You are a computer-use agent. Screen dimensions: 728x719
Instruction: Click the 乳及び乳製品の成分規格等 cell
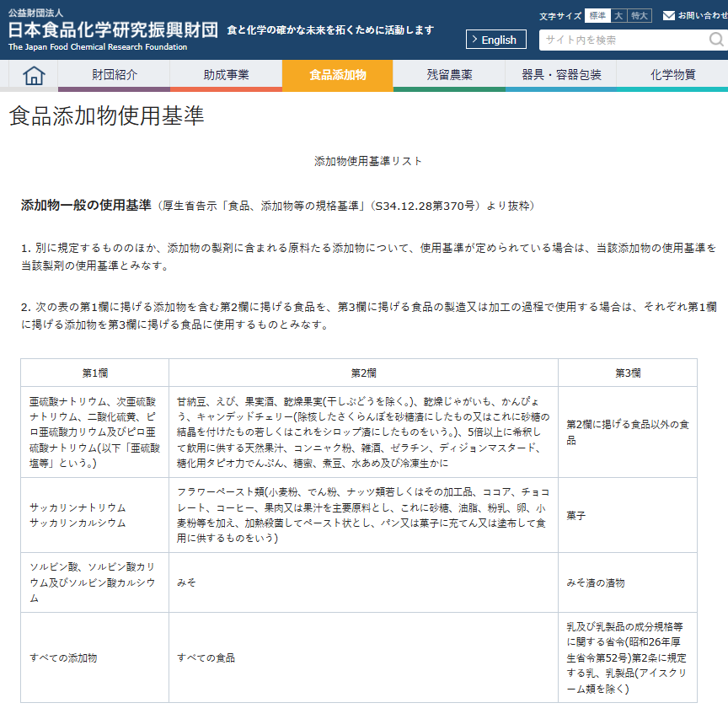tap(628, 657)
